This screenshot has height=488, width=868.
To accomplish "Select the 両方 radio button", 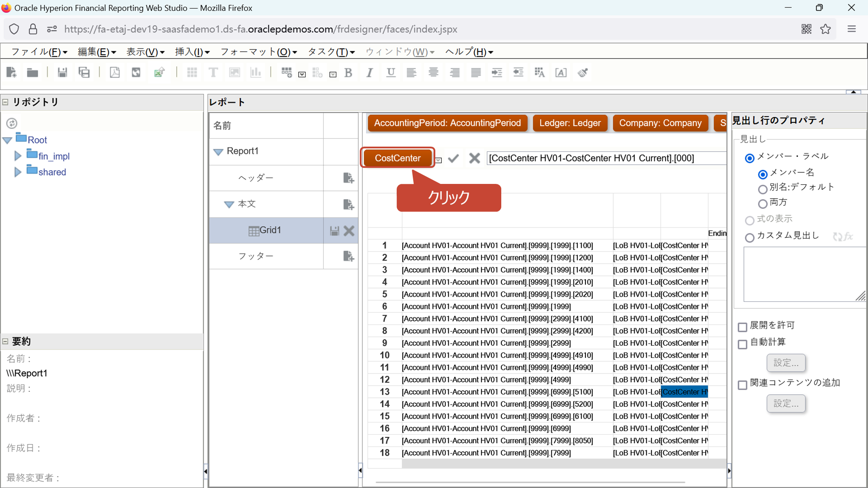I will click(x=763, y=203).
